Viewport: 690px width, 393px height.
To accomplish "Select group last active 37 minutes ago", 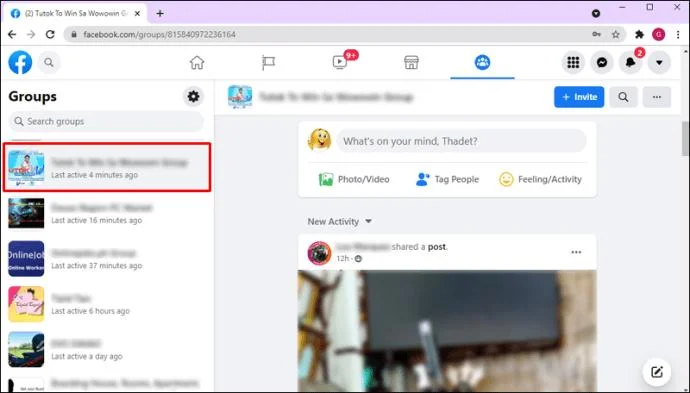I will 107,258.
